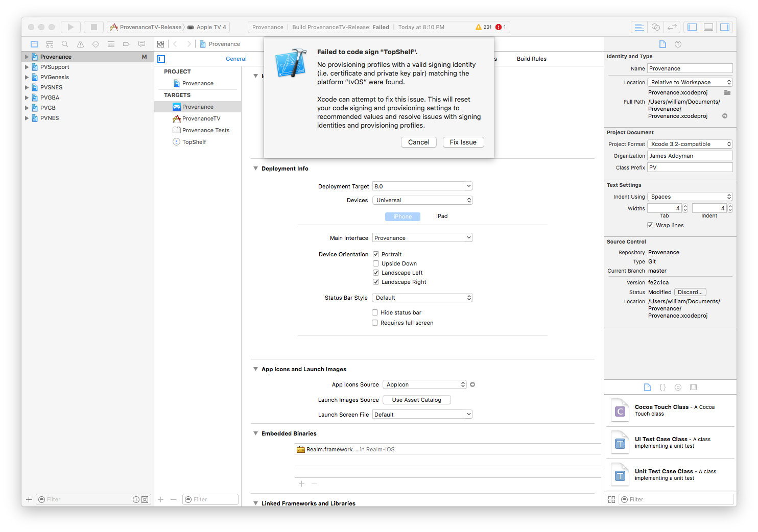Enable Hide status bar

[x=375, y=312]
